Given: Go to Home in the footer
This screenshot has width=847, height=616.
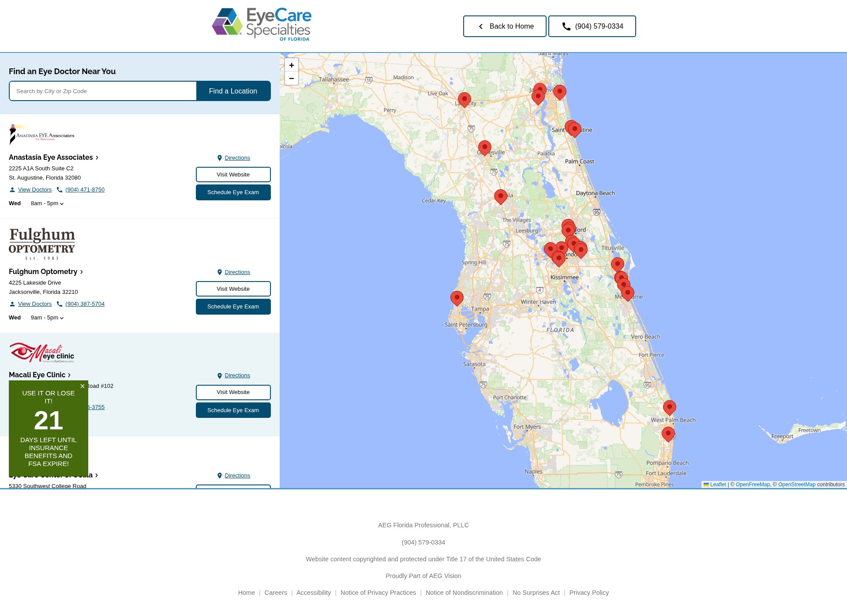Looking at the screenshot, I should coord(247,593).
